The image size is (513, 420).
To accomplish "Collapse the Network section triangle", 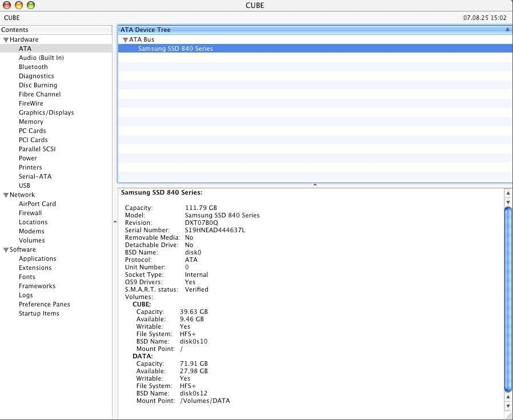I will [6, 195].
